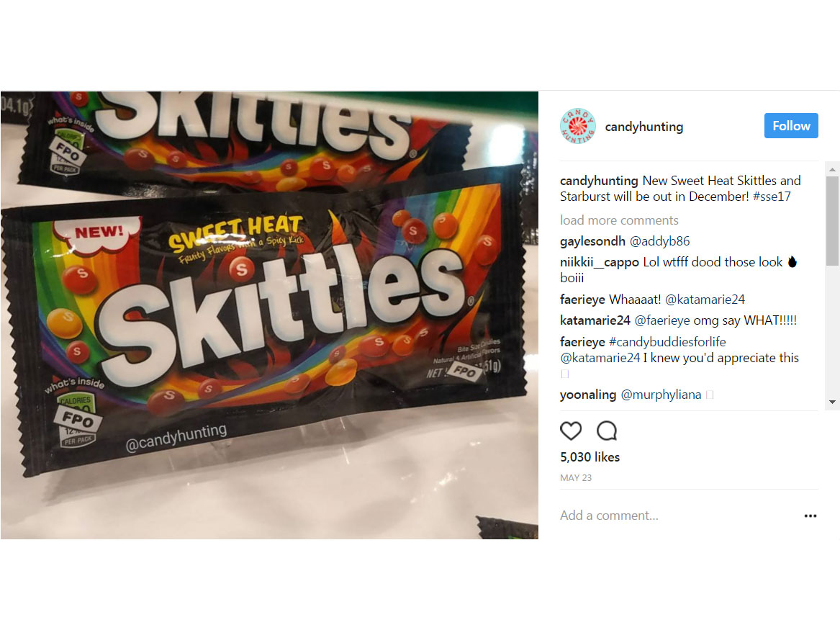This screenshot has height=630, width=840.
Task: Click the scrollbar down arrow in comments
Action: pyautogui.click(x=832, y=402)
